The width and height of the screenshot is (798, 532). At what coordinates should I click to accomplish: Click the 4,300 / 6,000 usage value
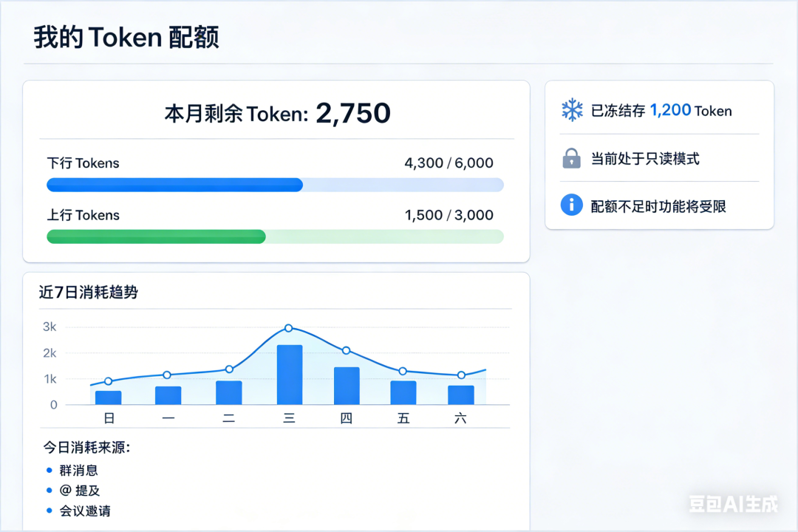[x=449, y=163]
